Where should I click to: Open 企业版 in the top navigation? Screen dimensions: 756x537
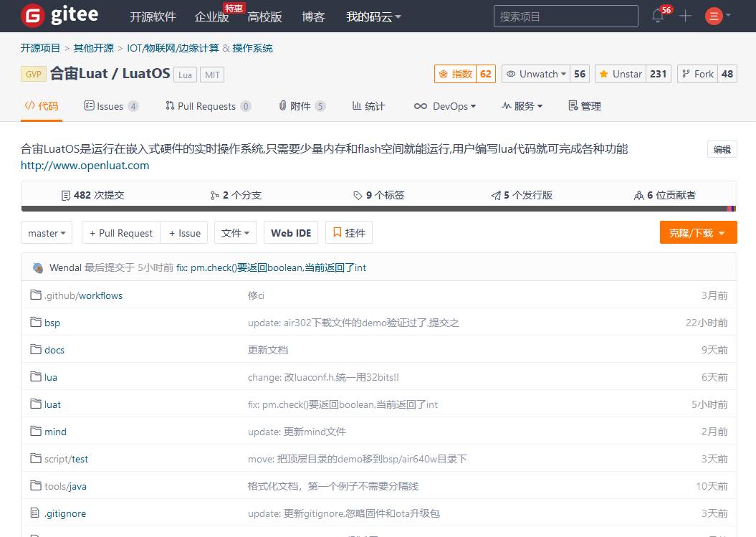tap(211, 17)
